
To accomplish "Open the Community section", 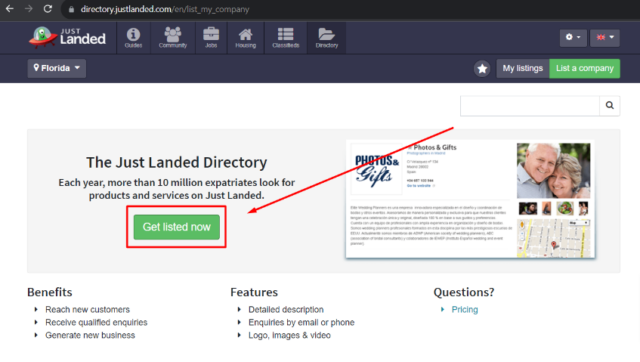I will click(x=173, y=38).
